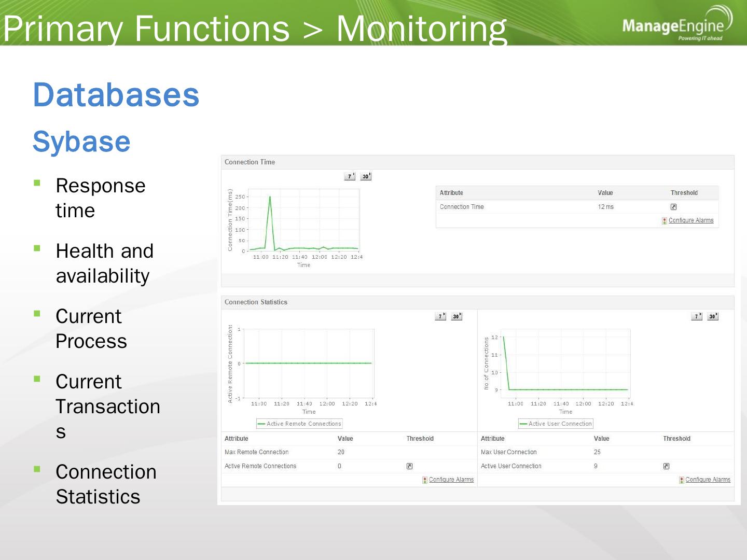The width and height of the screenshot is (747, 560).
Task: Click the 'Databases' heading
Action: click(x=116, y=95)
